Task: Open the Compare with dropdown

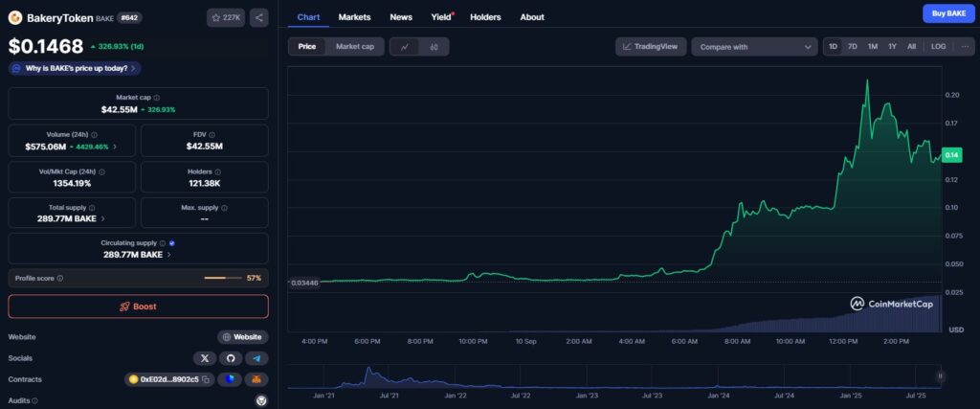Action: click(753, 46)
